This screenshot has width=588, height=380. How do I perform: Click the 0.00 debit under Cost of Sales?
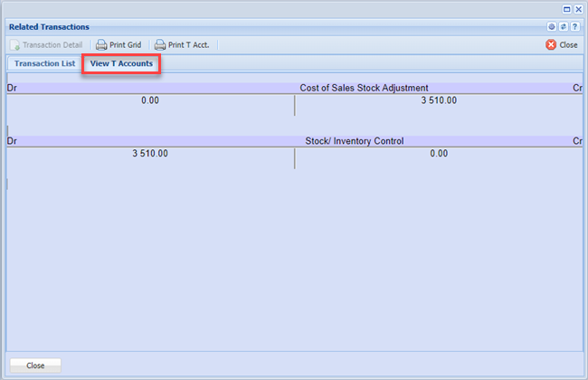(150, 100)
